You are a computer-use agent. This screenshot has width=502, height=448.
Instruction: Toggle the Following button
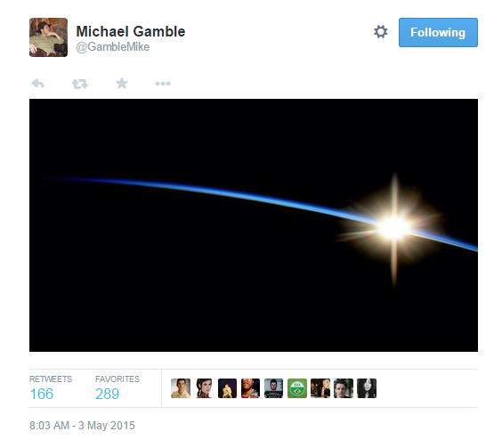438,32
